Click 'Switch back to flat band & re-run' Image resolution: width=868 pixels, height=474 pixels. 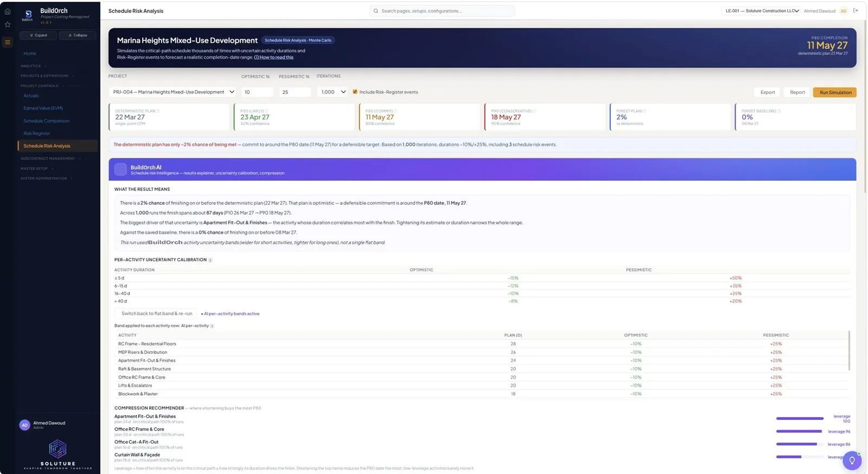pos(156,314)
